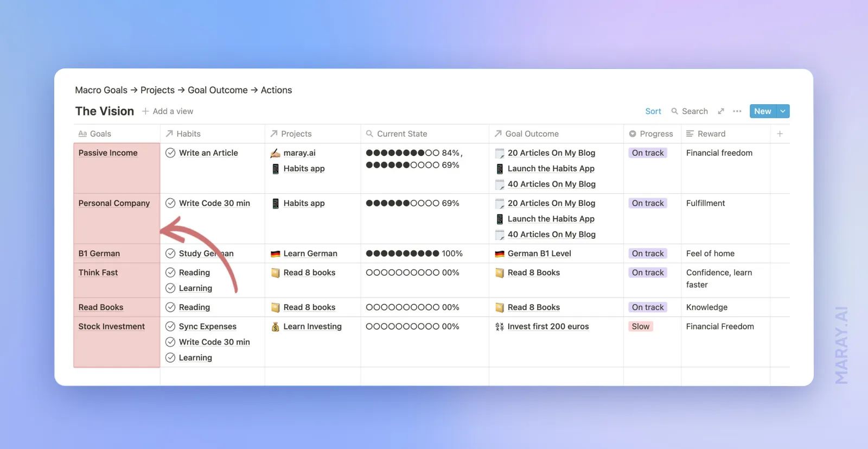
Task: Open the Think Fast goal page
Action: tap(98, 273)
